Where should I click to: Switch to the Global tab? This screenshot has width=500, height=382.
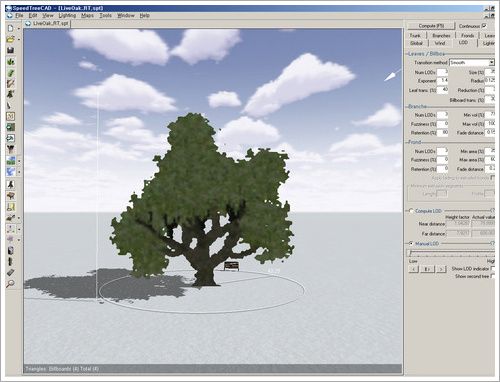click(416, 43)
